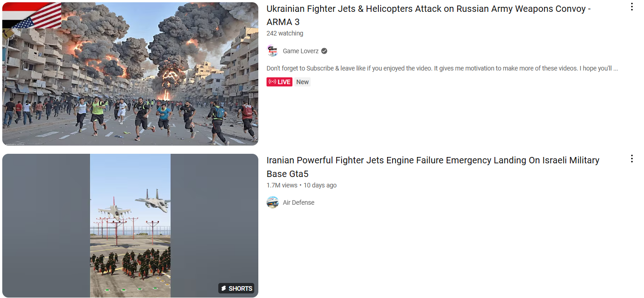Open the Ukrainian Fighter Jets video title
Image resolution: width=644 pixels, height=298 pixels.
point(428,15)
